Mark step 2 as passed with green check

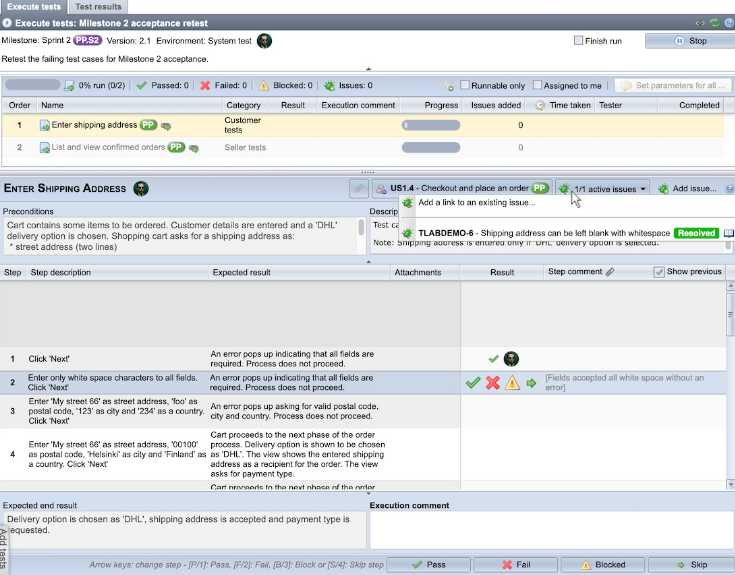coord(473,383)
